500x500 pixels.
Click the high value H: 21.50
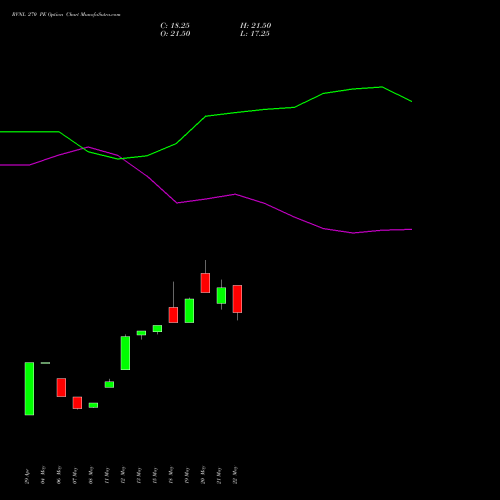[x=255, y=26]
